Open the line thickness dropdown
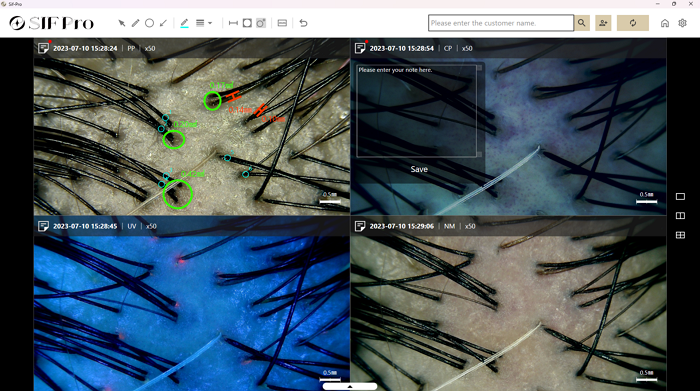 (204, 23)
